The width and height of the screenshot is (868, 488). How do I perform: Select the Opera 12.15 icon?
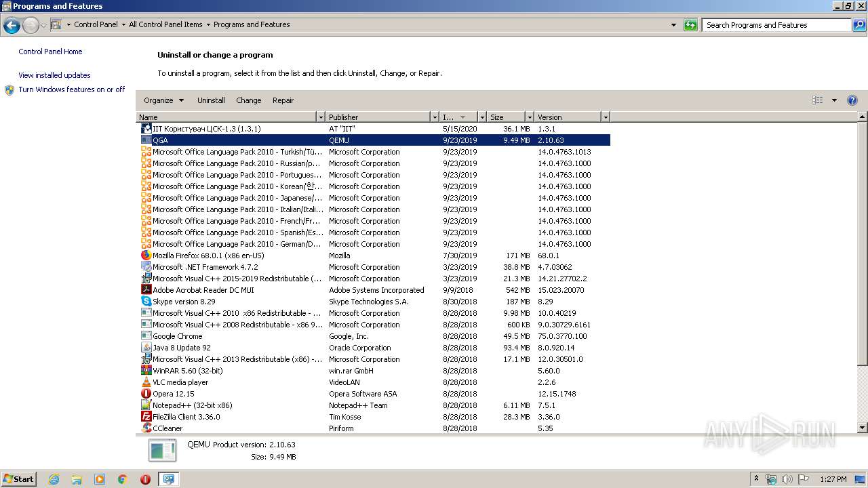(x=146, y=394)
